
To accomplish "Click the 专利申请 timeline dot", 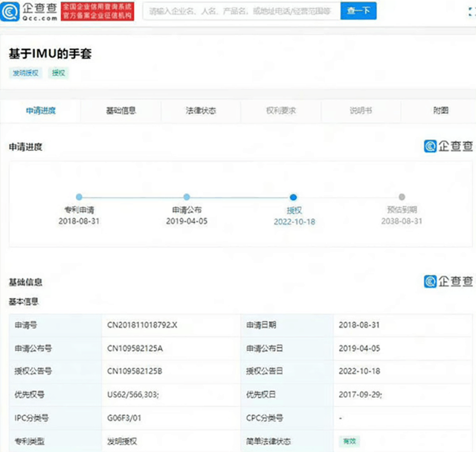I will pyautogui.click(x=79, y=197).
